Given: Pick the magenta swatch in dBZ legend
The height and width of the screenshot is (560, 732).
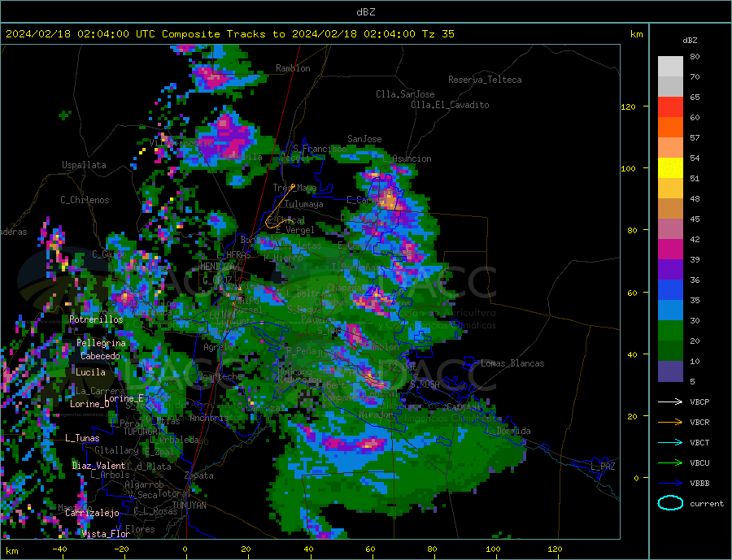Looking at the screenshot, I should (670, 250).
